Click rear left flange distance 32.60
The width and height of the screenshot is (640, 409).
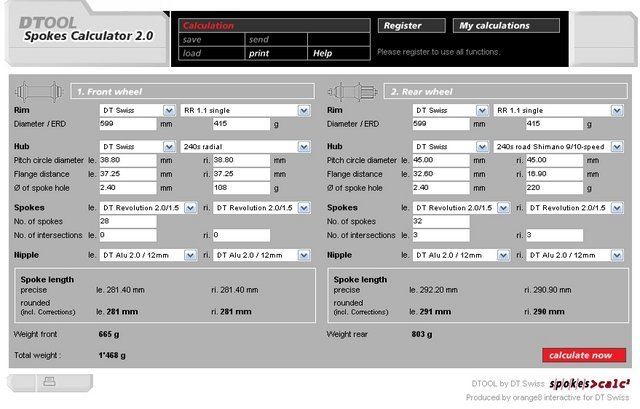click(x=441, y=174)
